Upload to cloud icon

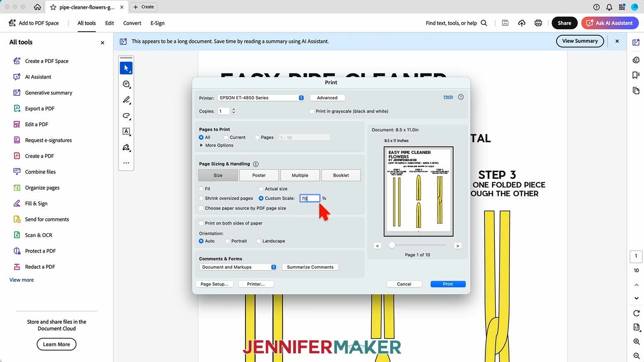pos(521,23)
